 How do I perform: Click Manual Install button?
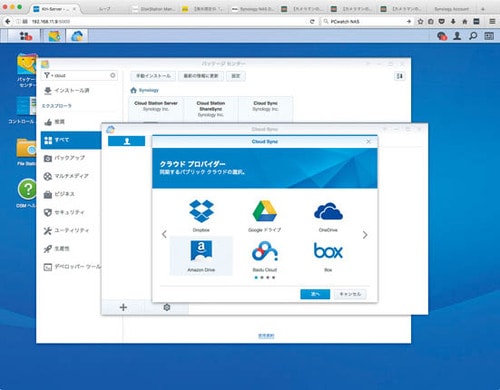153,76
